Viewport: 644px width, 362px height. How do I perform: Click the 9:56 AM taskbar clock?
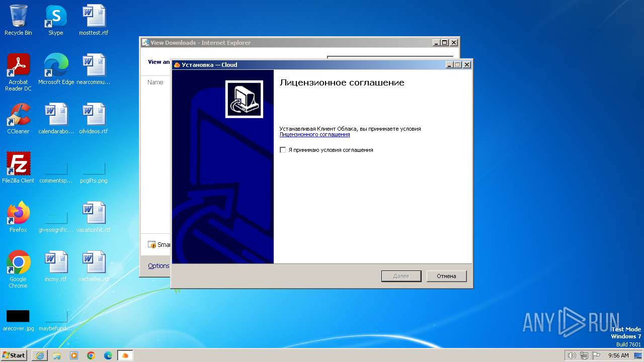(x=618, y=355)
